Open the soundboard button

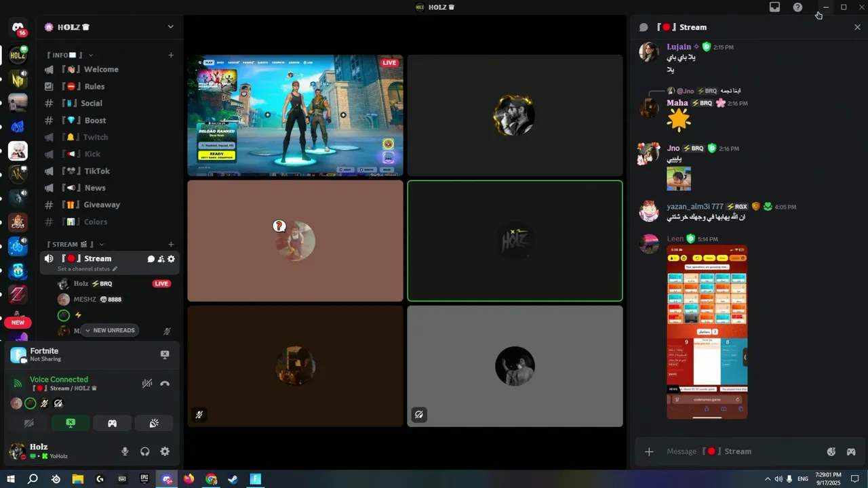154,424
